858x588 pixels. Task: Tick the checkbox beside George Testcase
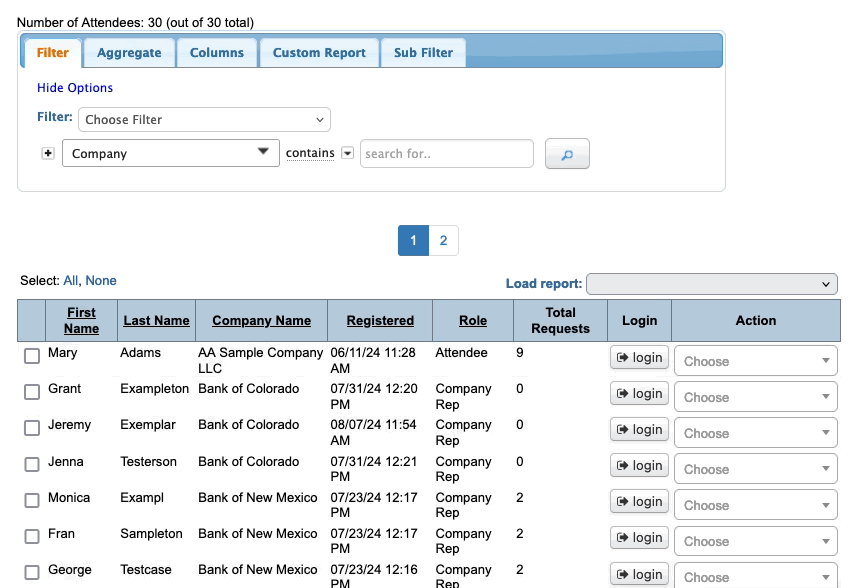32,573
